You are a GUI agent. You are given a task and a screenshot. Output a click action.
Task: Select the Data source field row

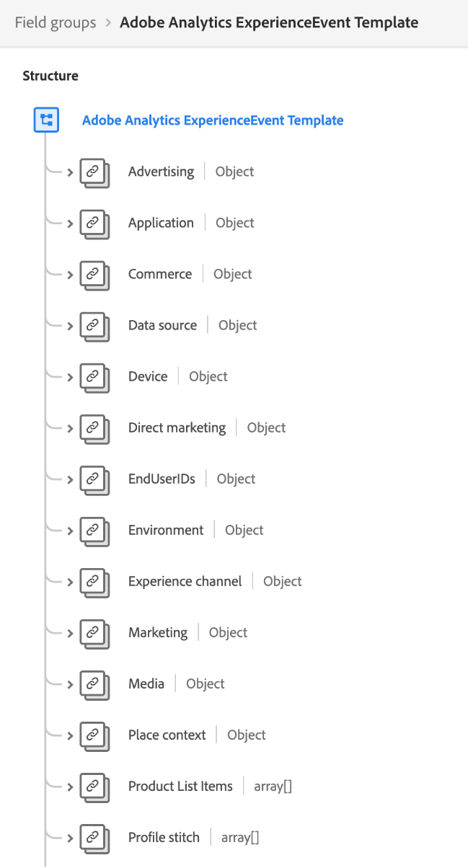click(x=163, y=325)
